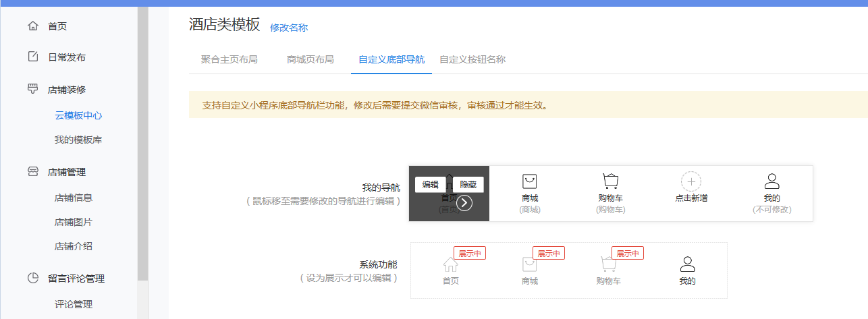868x319 pixels.
Task: Click the yellow WeChat review notice banner
Action: [528, 105]
